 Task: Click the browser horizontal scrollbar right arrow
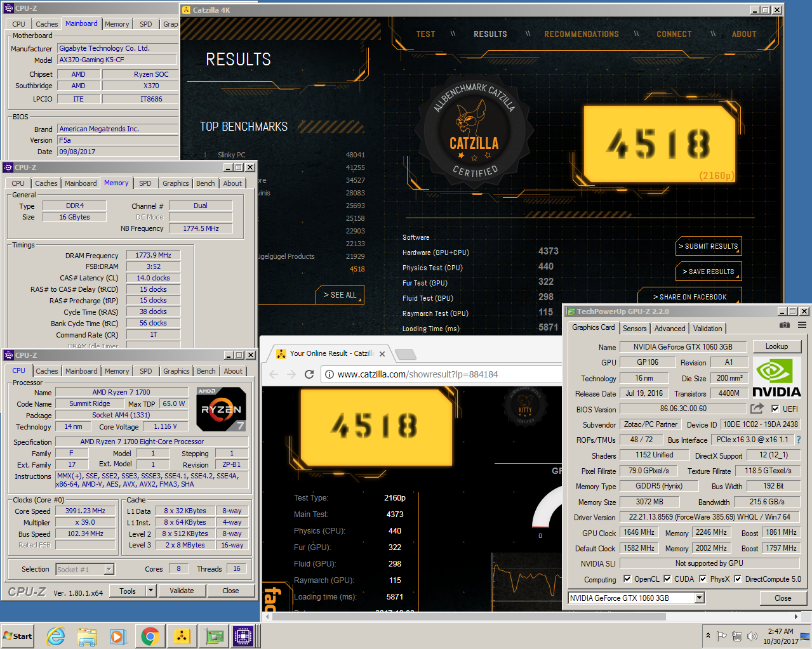click(x=796, y=616)
